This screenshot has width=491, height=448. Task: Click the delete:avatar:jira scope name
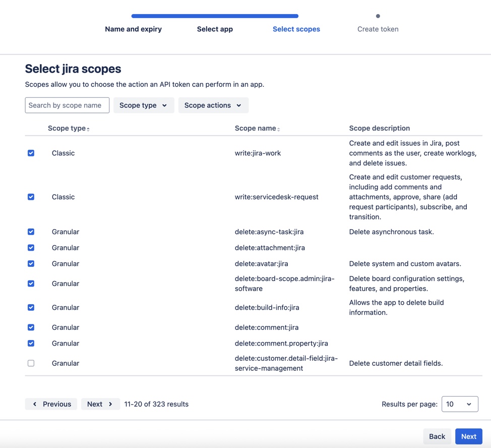[x=262, y=264]
